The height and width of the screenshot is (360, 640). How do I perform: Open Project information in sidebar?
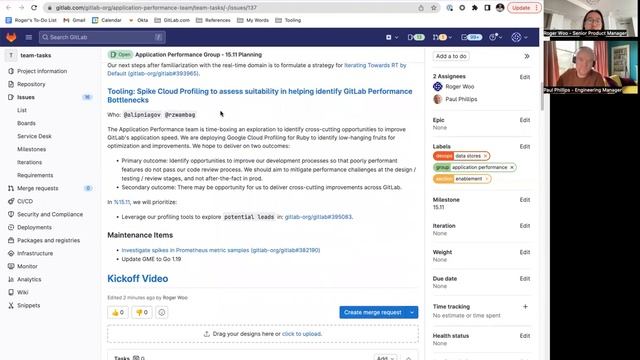click(x=42, y=71)
